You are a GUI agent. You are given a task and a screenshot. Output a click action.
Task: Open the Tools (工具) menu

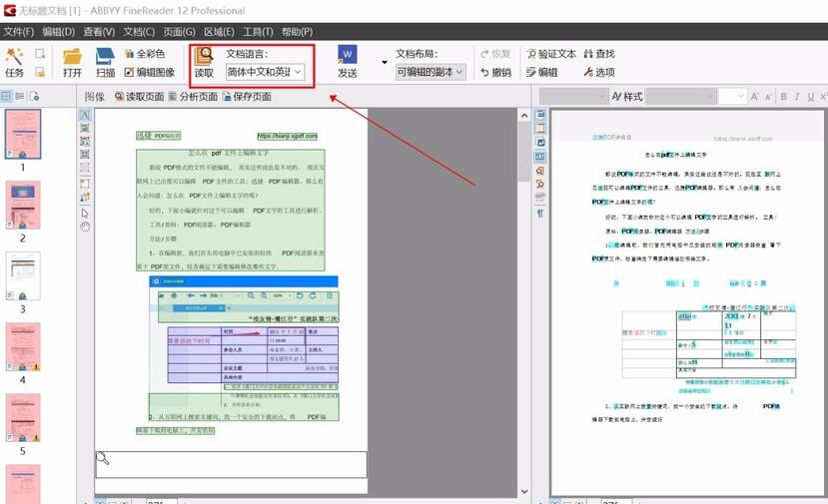pos(257,32)
